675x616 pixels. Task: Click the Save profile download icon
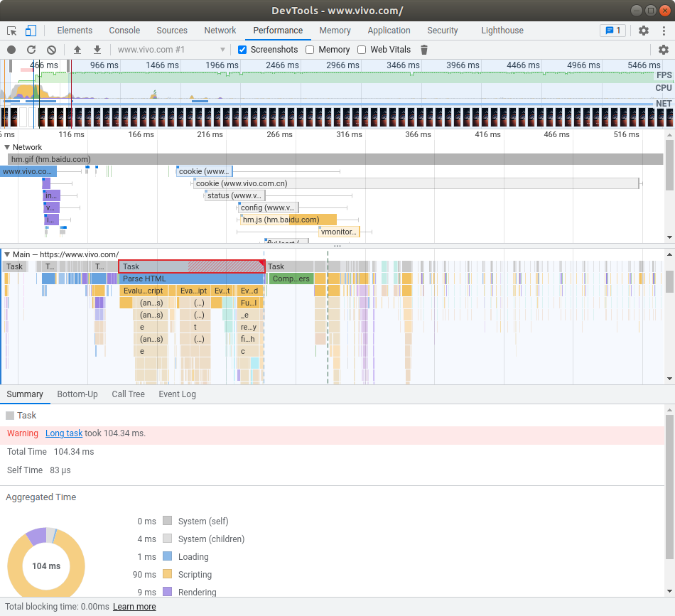[x=97, y=50]
